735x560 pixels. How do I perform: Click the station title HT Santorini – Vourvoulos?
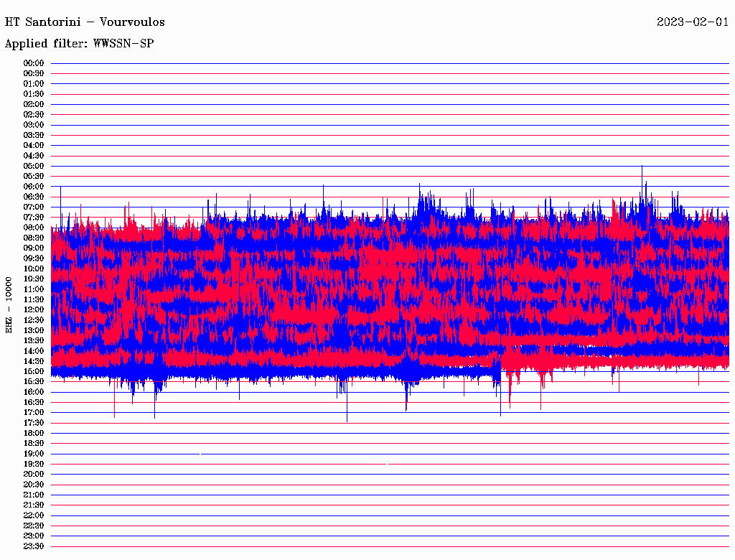(85, 22)
